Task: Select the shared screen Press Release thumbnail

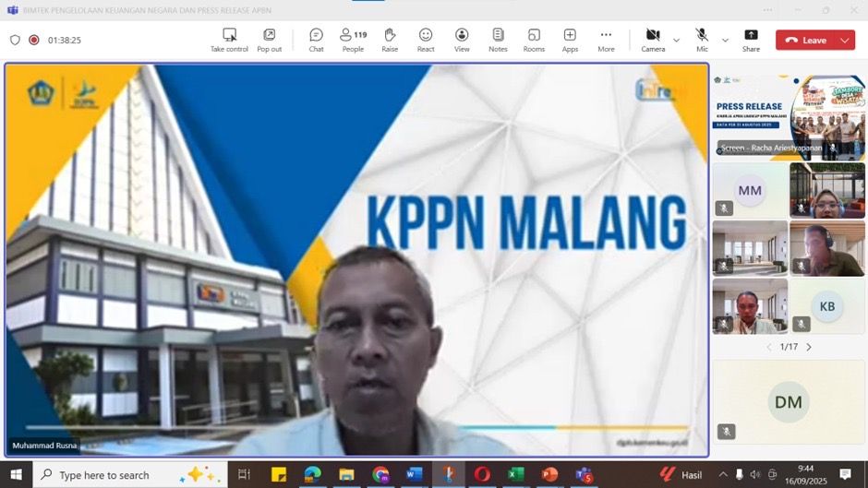Action: (x=789, y=118)
